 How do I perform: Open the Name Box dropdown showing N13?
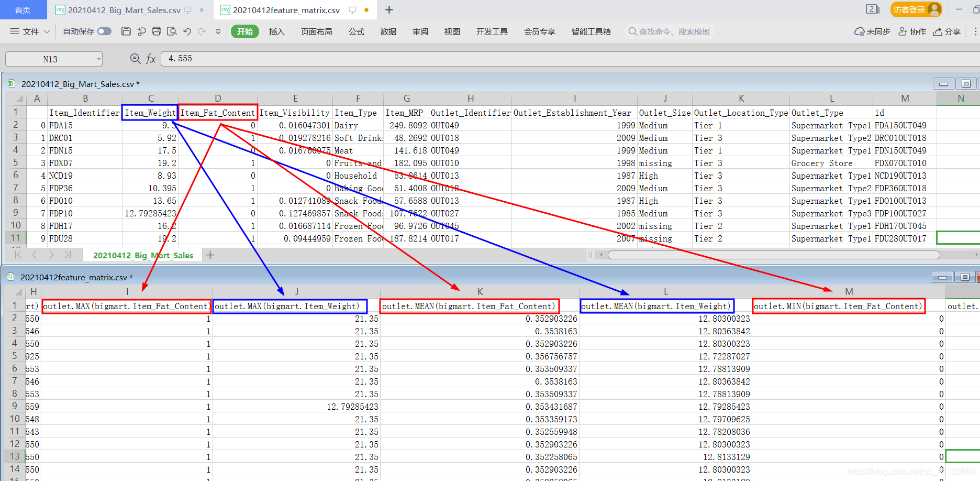pyautogui.click(x=99, y=59)
